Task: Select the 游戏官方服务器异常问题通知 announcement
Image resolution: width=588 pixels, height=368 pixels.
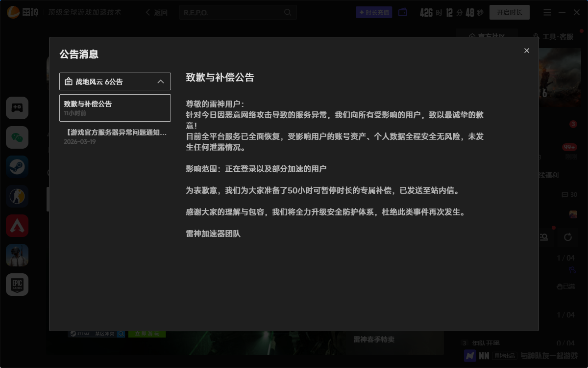Action: [115, 136]
